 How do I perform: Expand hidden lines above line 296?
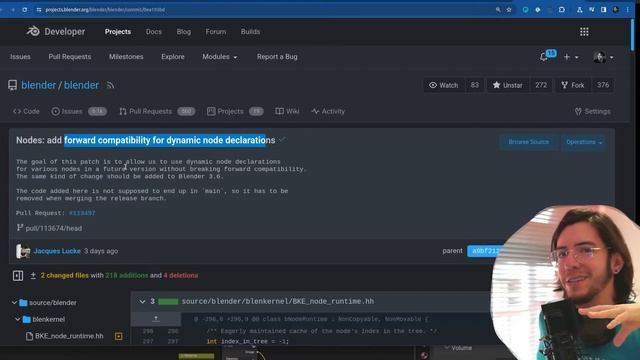pyautogui.click(x=156, y=319)
